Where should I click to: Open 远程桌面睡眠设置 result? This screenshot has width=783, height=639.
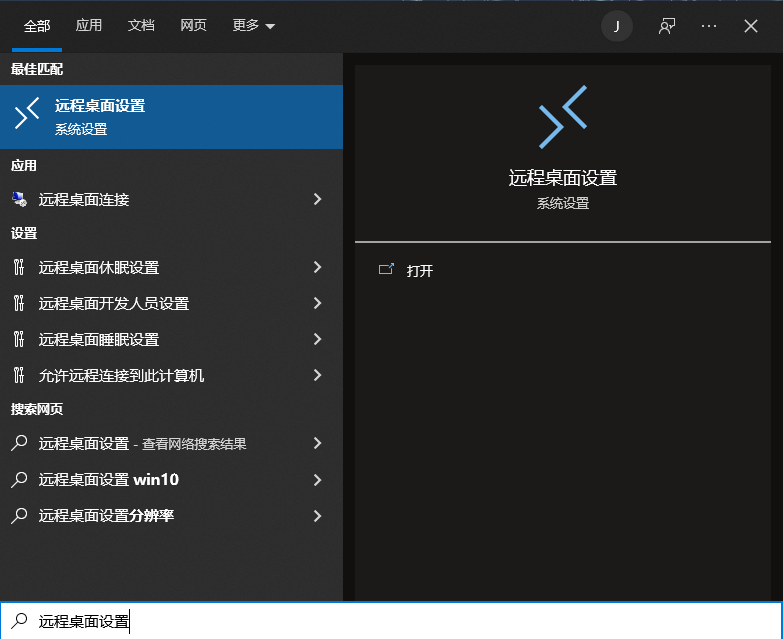(171, 339)
